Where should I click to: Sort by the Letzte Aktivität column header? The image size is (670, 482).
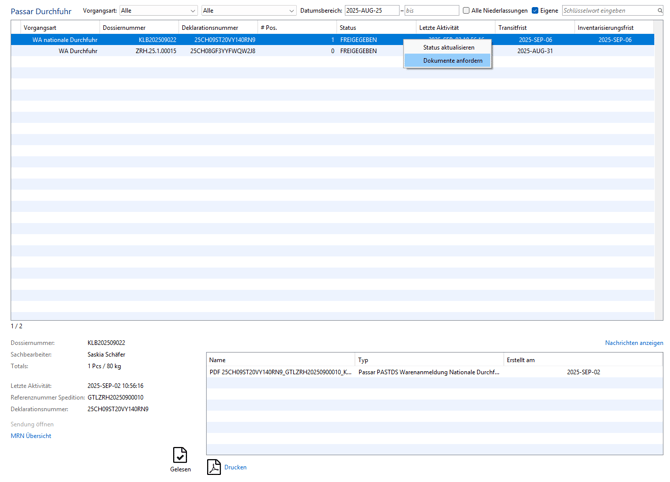(455, 27)
